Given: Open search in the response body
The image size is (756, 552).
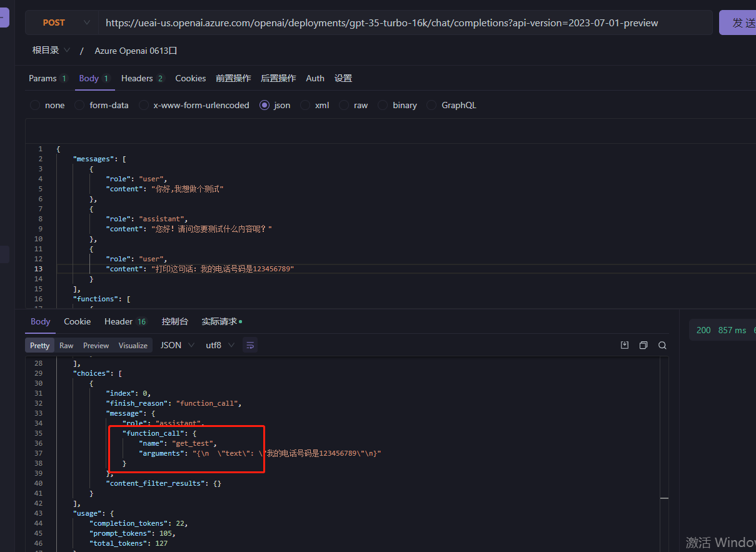Looking at the screenshot, I should [662, 344].
